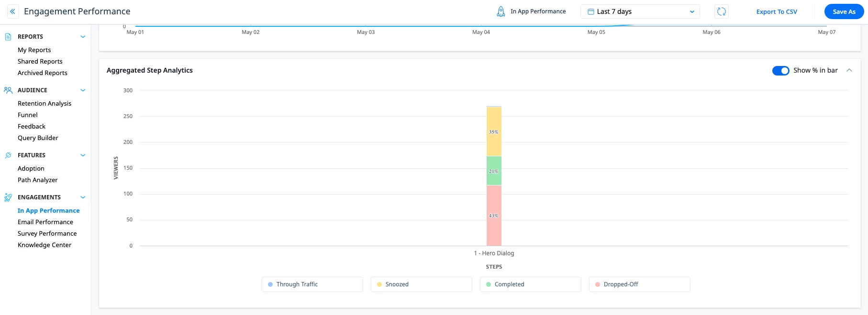Click the May 07 axis label
Screen dimensions: 868x315
[826, 32]
